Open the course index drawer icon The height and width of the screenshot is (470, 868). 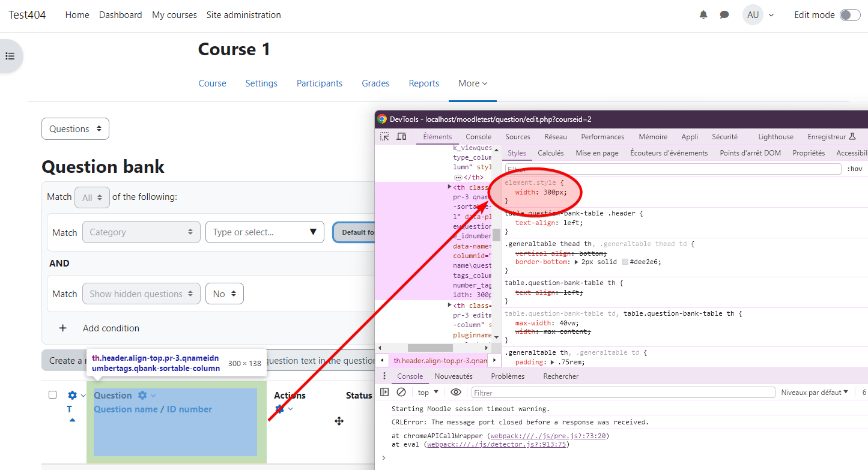10,56
